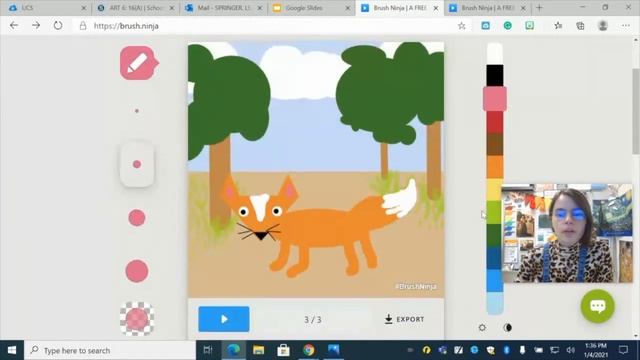This screenshot has height=360, width=640.
Task: Pick the orange color swatch
Action: pyautogui.click(x=495, y=167)
